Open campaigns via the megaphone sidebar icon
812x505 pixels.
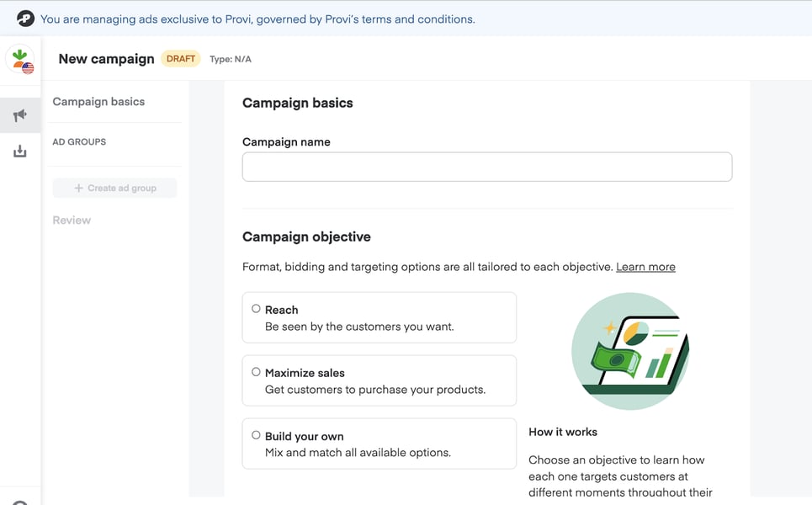click(x=20, y=114)
